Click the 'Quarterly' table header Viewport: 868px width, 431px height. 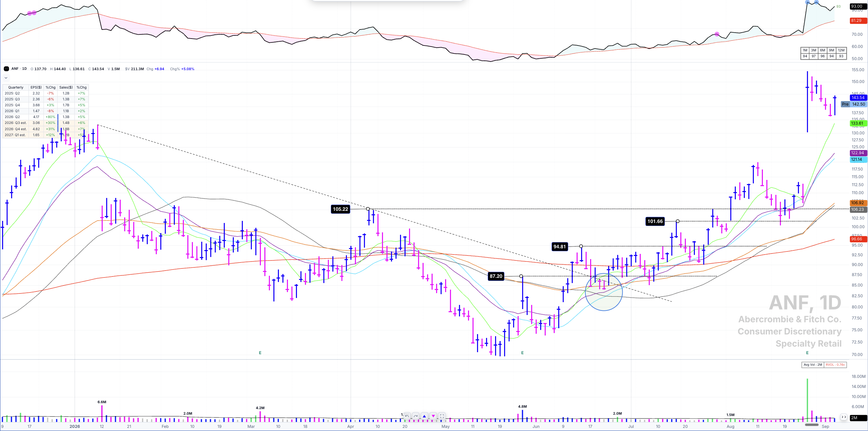pyautogui.click(x=16, y=88)
